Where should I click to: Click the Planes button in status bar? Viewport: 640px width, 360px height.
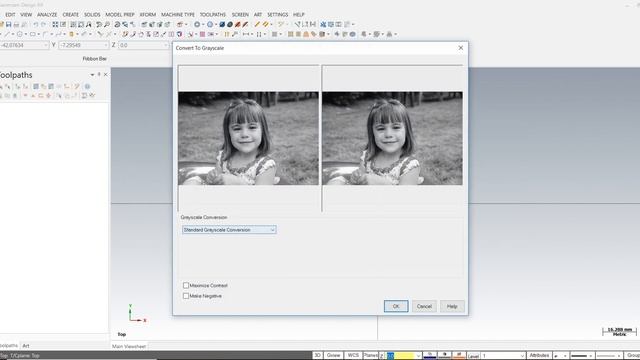click(x=370, y=355)
